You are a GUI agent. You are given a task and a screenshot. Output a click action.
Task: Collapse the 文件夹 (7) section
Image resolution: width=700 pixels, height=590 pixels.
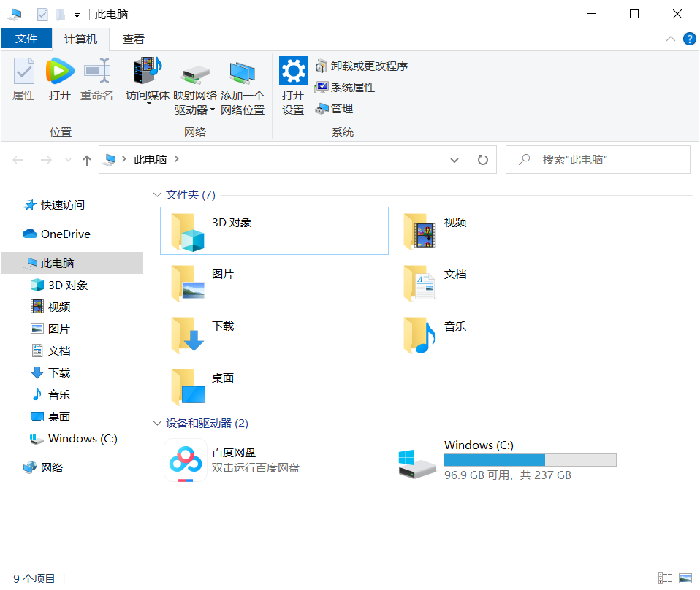(158, 195)
